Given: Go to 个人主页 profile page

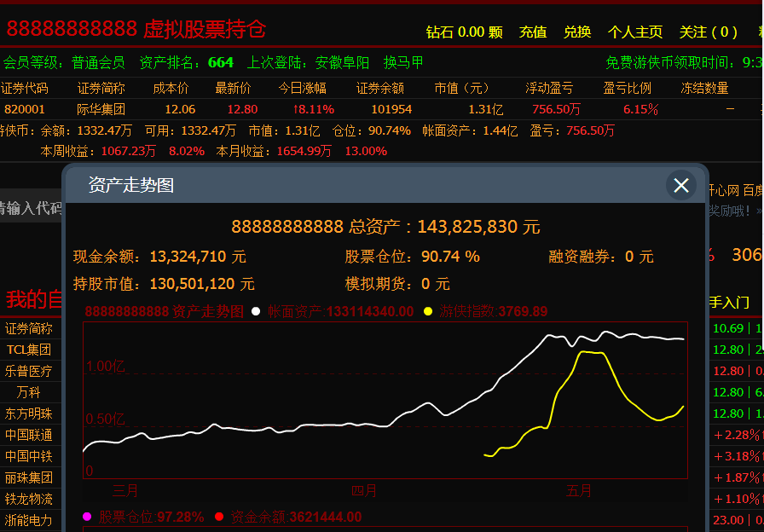Looking at the screenshot, I should (634, 32).
